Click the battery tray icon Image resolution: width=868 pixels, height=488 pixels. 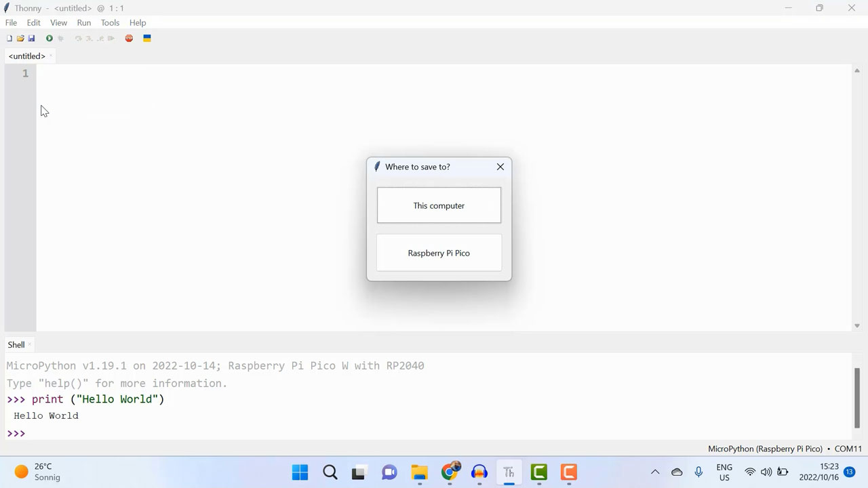click(x=782, y=472)
